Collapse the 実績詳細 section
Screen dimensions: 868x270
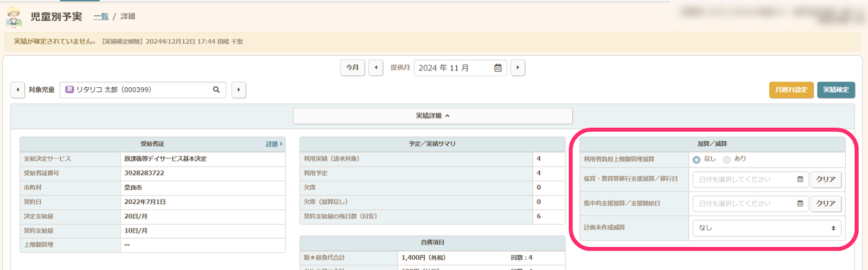click(432, 116)
